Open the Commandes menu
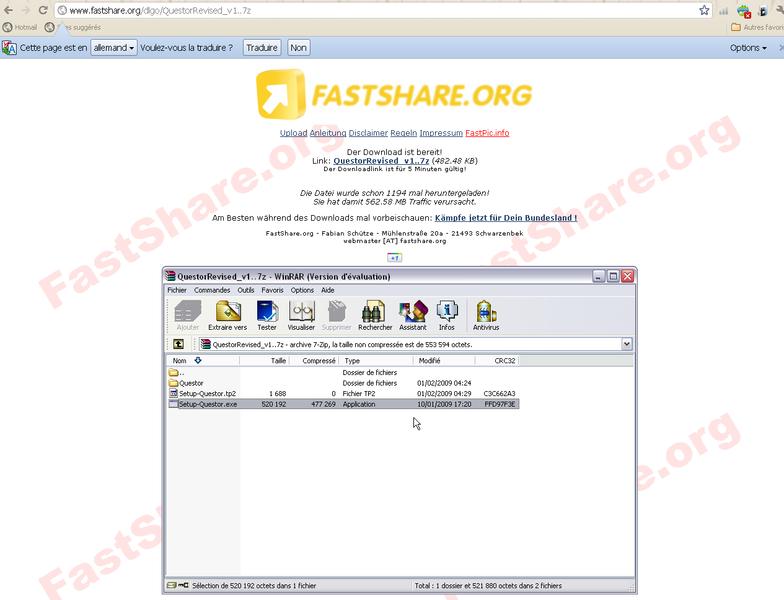 tap(212, 290)
